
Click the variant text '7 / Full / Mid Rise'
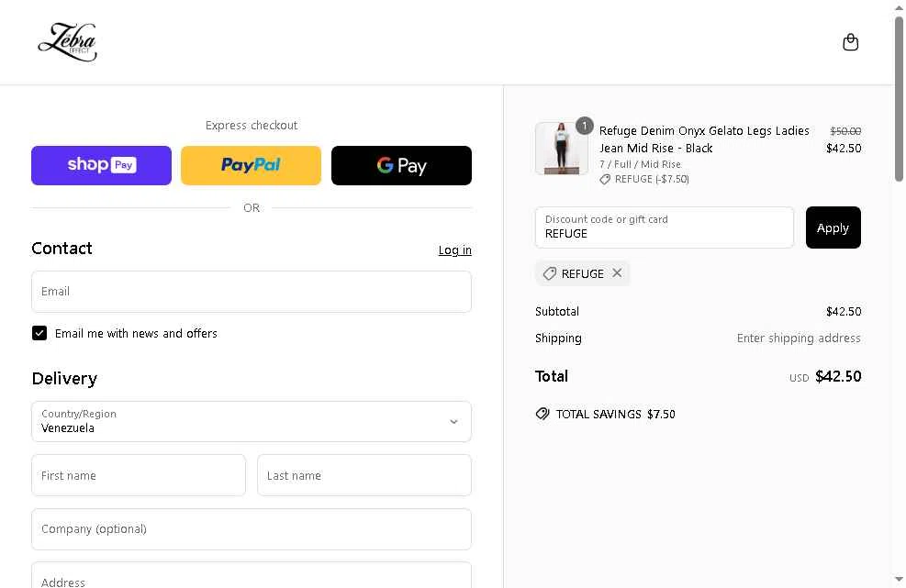(640, 164)
